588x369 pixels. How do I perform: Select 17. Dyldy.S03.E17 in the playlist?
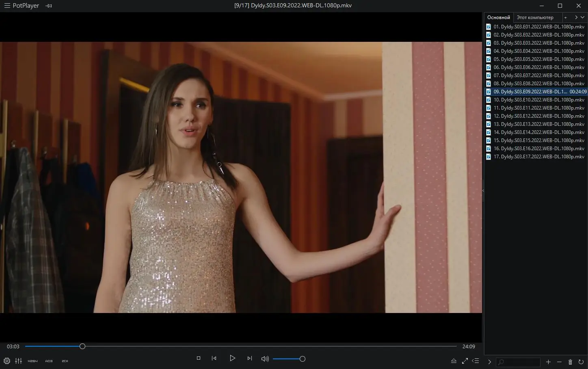point(536,157)
